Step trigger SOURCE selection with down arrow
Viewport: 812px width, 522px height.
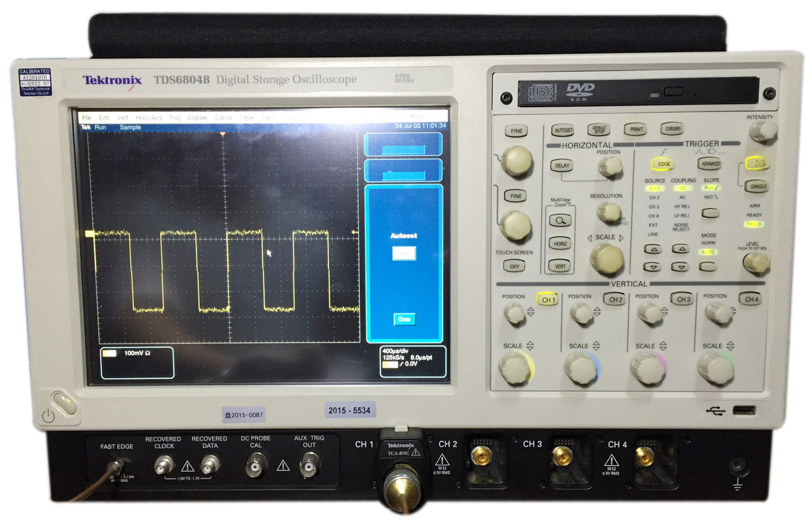[653, 267]
